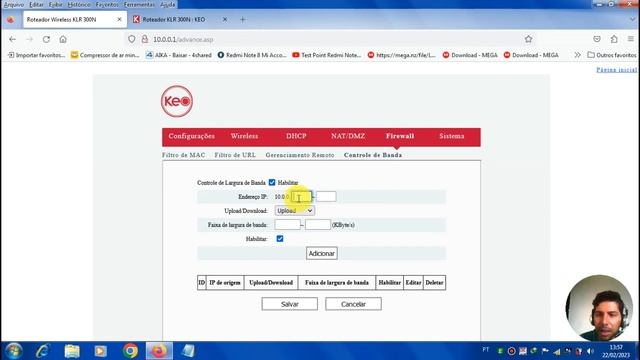Open the Upload/Download dropdown
Image resolution: width=640 pixels, height=360 pixels.
[294, 211]
